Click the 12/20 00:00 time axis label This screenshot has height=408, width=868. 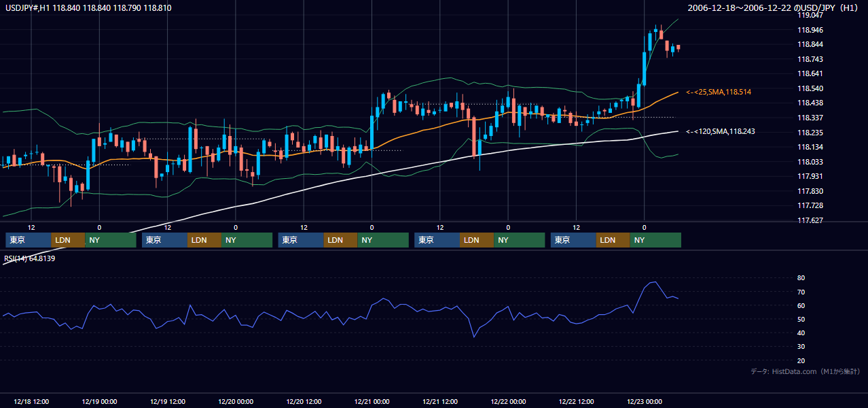[x=236, y=401]
